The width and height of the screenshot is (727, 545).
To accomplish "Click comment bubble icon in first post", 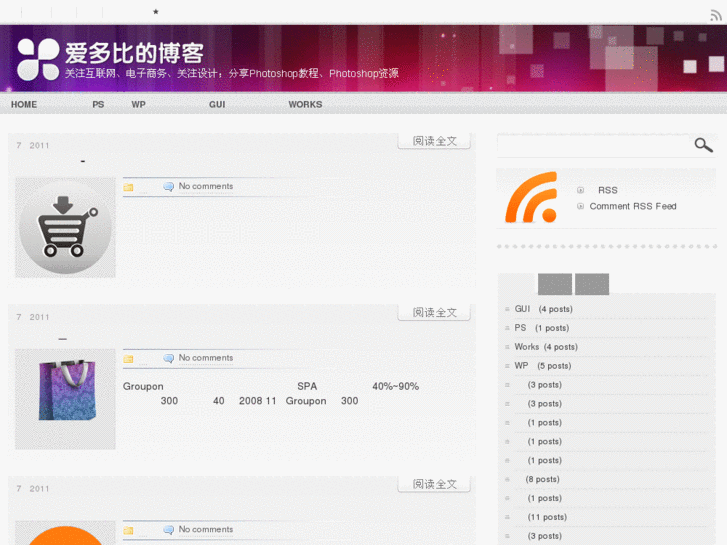I will coord(168,186).
